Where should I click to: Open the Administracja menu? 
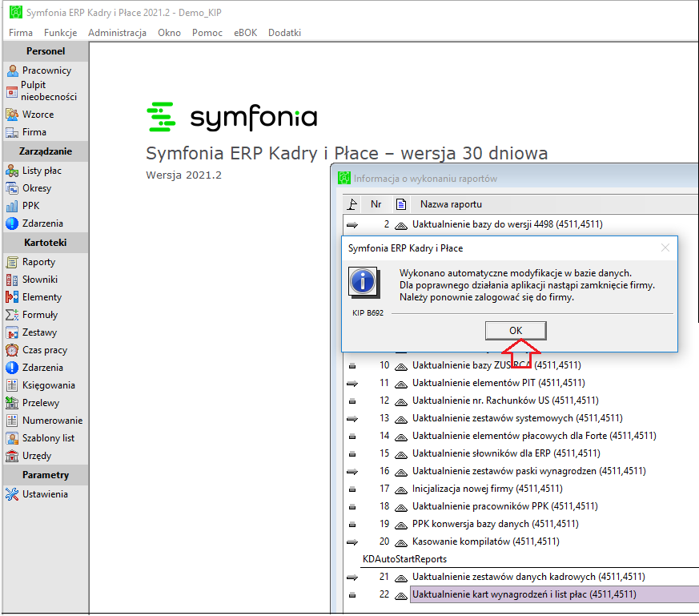click(x=117, y=33)
